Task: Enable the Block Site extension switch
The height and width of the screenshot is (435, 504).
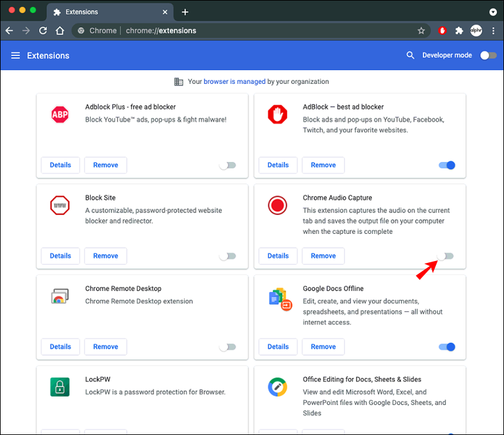Action: (227, 256)
